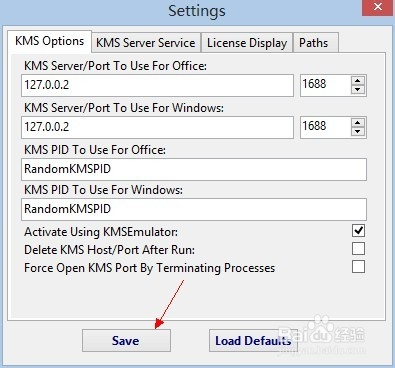Click the KMS PID for Windows field
This screenshot has height=368, width=395.
click(x=194, y=209)
